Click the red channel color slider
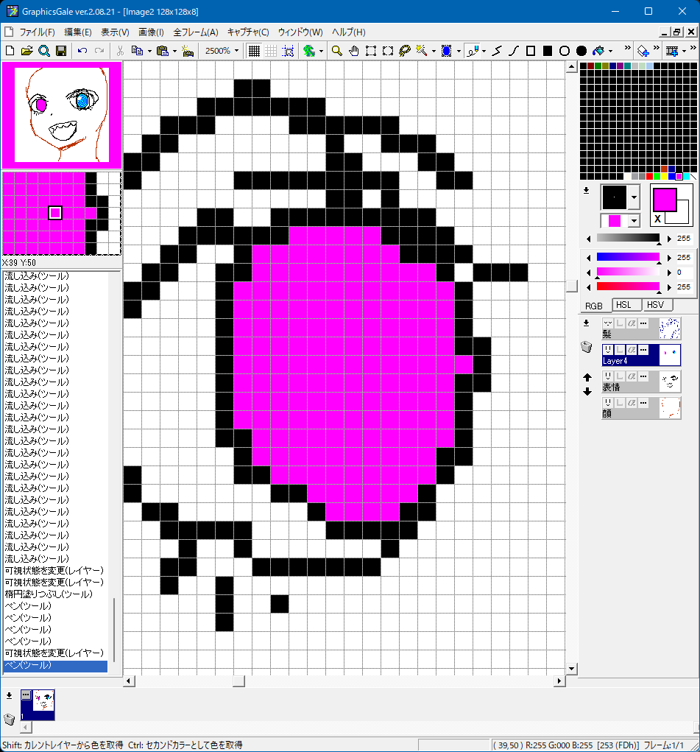This screenshot has height=752, width=700. tap(628, 286)
